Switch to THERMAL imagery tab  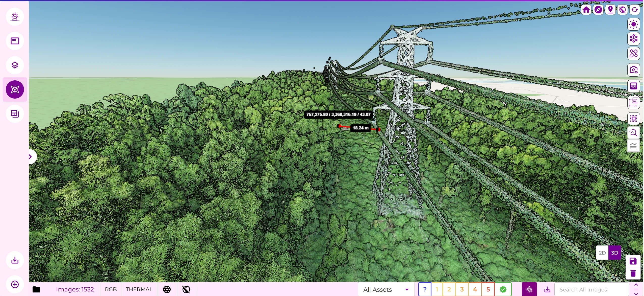coord(139,289)
